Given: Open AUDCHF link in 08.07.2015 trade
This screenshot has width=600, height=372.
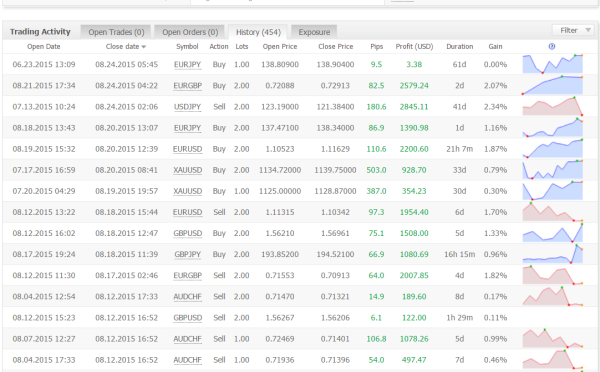Looking at the screenshot, I should pyautogui.click(x=187, y=339).
